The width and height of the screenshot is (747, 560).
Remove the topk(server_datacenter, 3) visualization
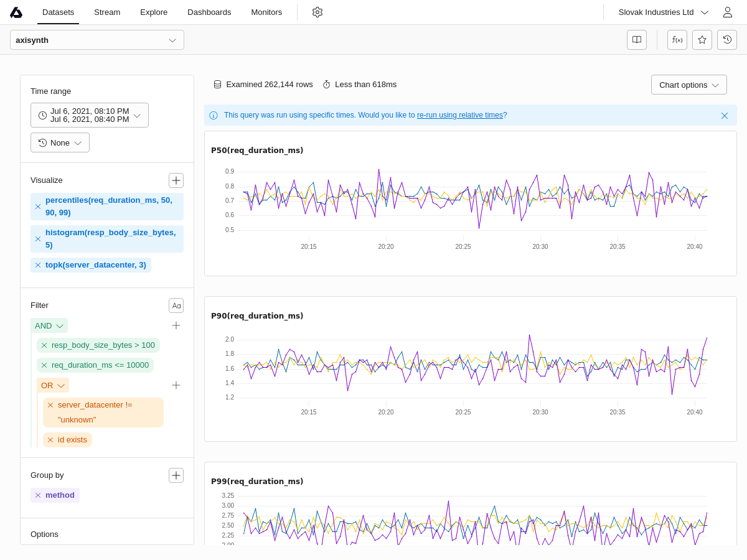[x=38, y=265]
